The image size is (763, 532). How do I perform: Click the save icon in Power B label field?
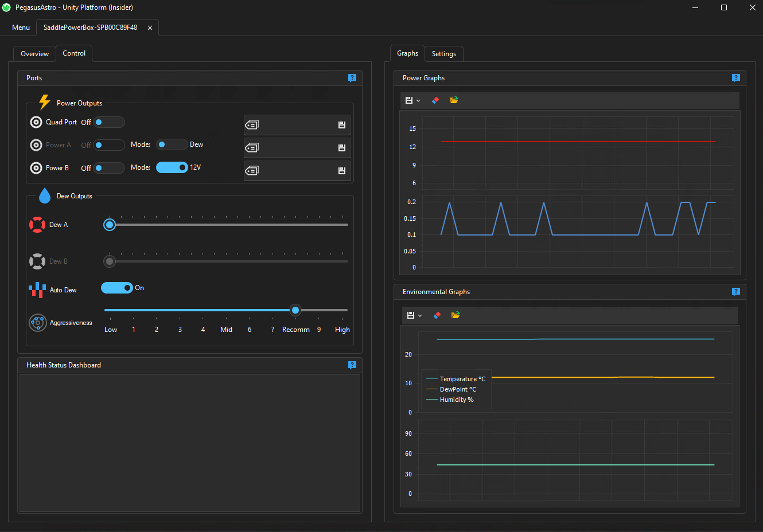coord(342,171)
